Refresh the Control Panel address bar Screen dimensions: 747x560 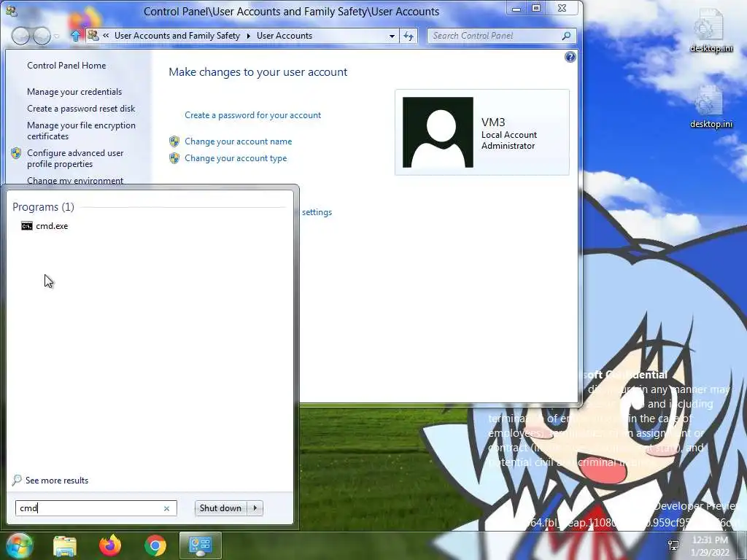click(409, 36)
